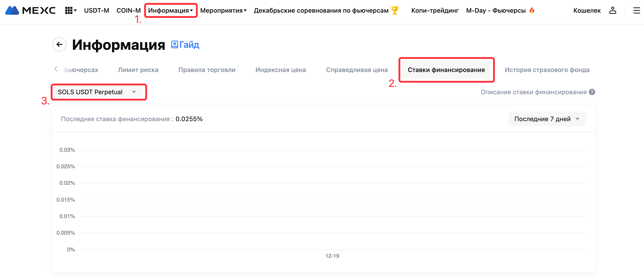
Task: Click the Кошелек wallet link
Action: (x=587, y=10)
